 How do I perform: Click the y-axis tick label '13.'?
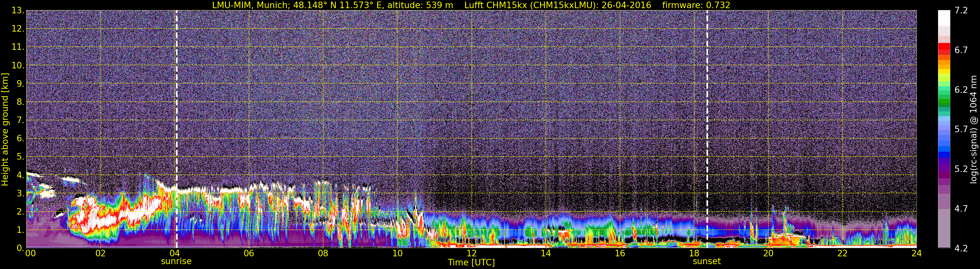18,11
